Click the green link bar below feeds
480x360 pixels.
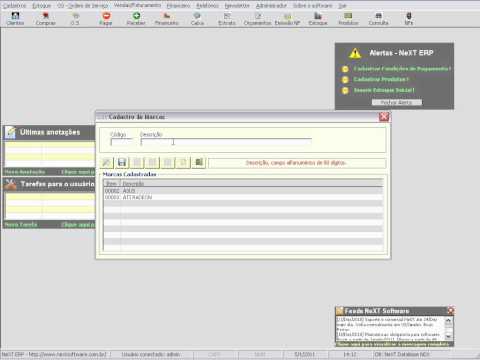pos(394,344)
